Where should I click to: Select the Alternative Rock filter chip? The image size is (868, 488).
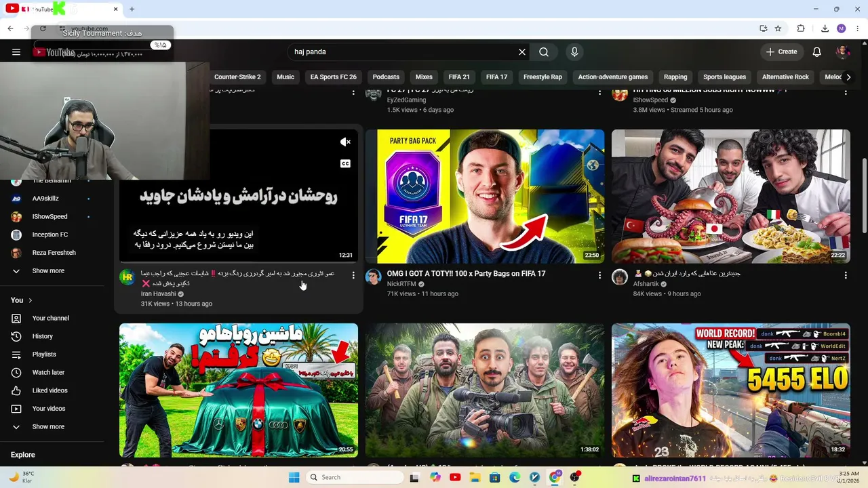point(785,77)
